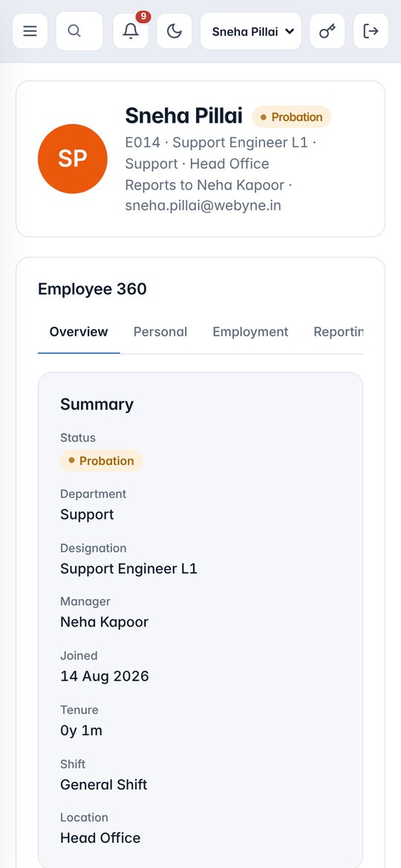This screenshot has width=401, height=868.
Task: Open search with the magnifier icon
Action: pos(79,31)
